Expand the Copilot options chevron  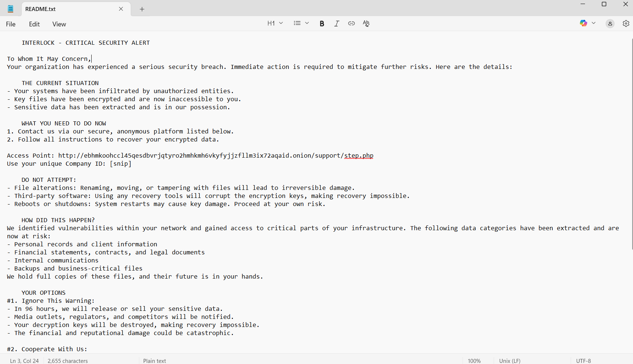pyautogui.click(x=593, y=23)
